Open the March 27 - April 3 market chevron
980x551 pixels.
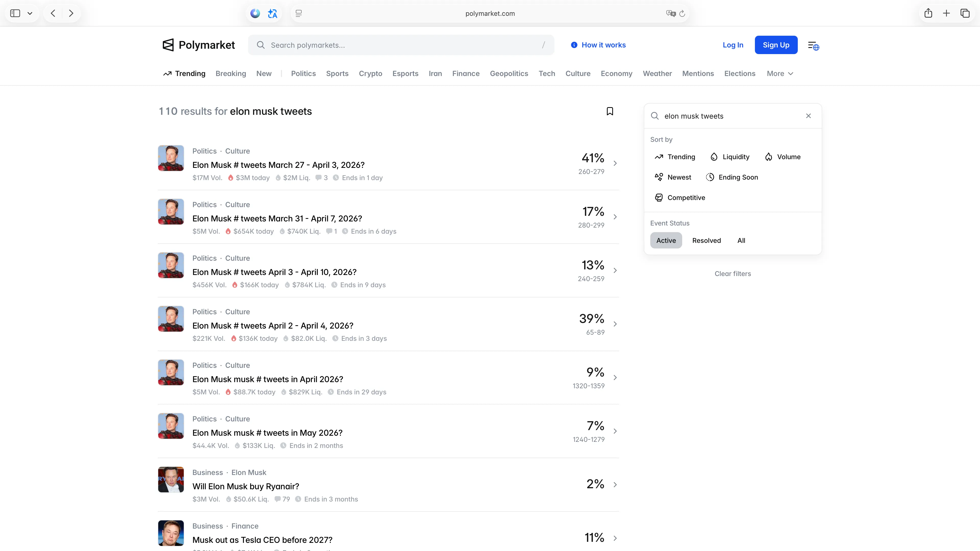pos(615,163)
